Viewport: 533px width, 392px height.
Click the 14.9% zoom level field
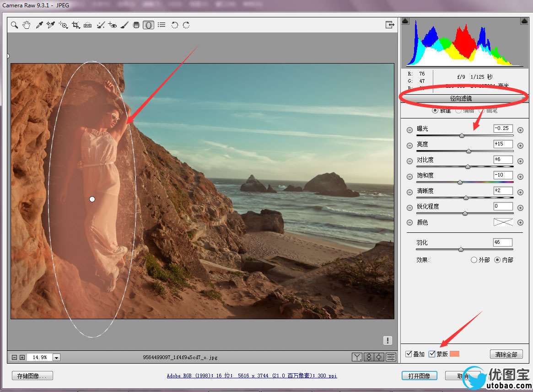(x=39, y=357)
